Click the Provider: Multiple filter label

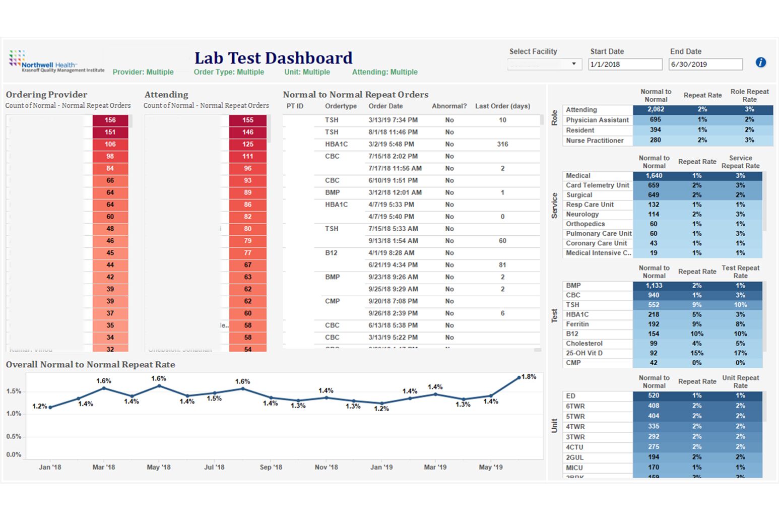tap(143, 72)
